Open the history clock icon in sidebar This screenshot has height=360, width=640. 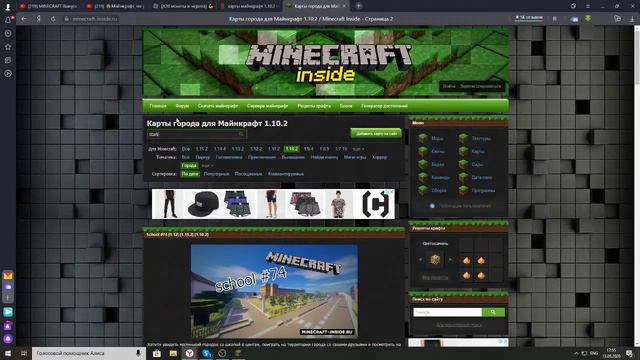click(8, 33)
